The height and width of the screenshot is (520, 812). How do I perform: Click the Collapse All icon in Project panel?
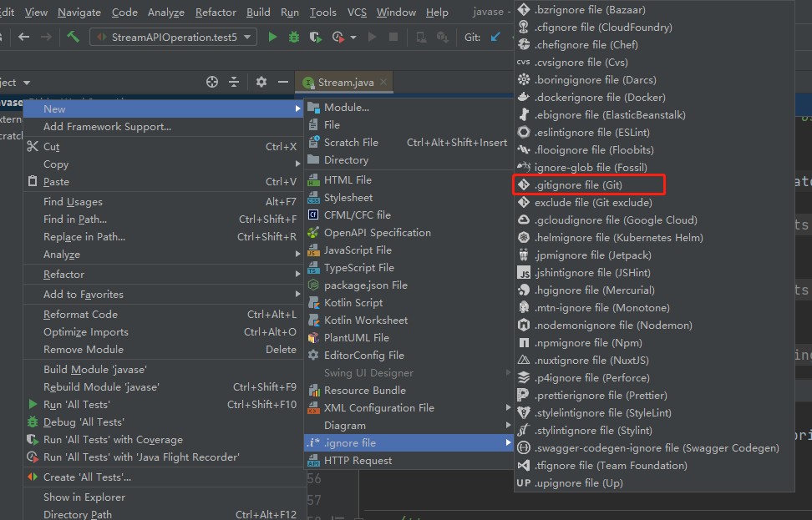[x=234, y=82]
